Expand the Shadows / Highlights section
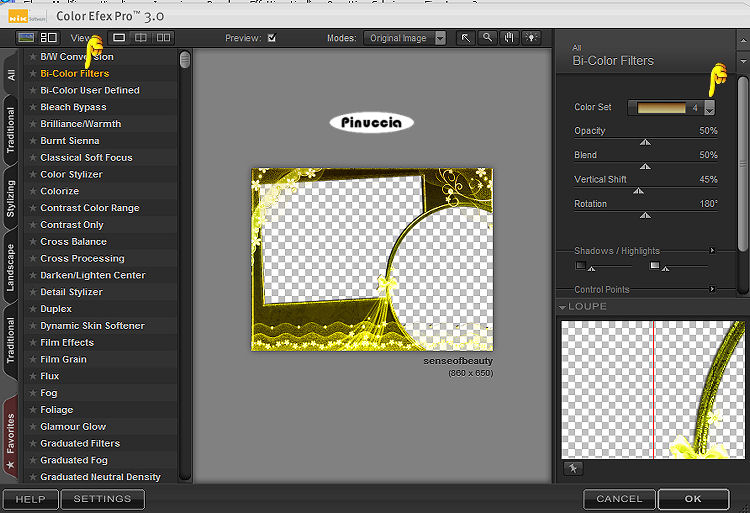Viewport: 750px width, 513px height. (x=712, y=251)
